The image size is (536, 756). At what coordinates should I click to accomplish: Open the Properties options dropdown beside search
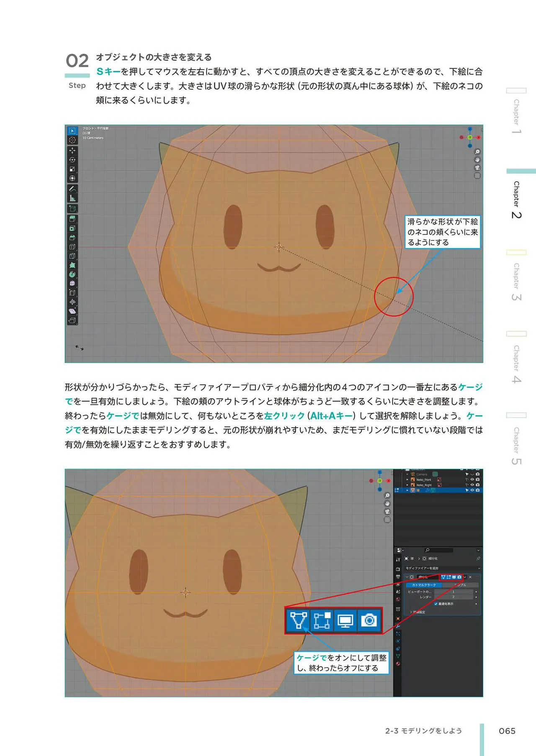point(478,550)
